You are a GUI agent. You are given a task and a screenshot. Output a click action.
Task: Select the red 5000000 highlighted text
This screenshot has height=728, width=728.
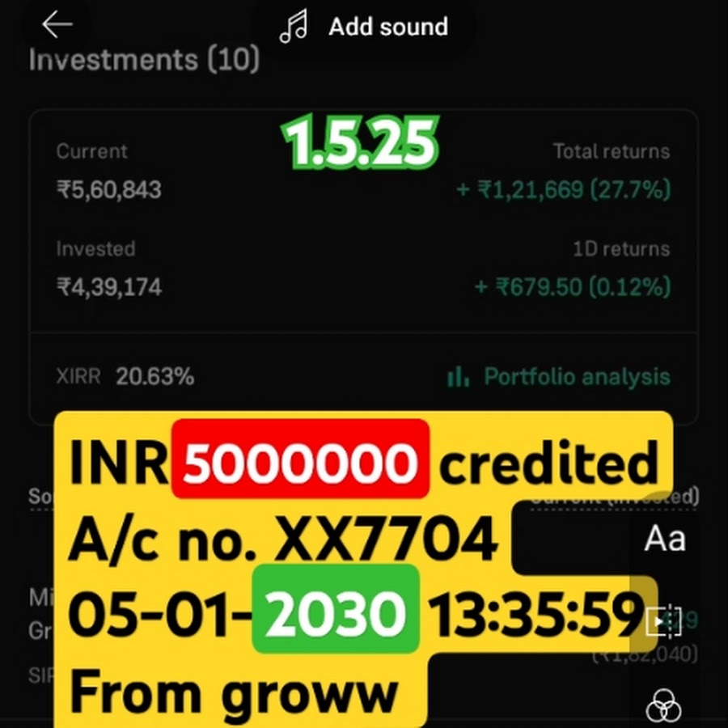300,459
